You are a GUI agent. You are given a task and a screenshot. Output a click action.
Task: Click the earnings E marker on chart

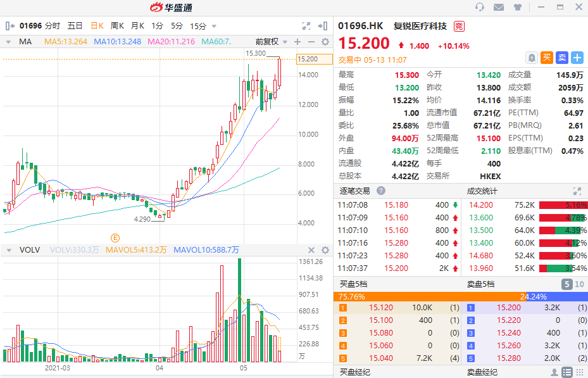(x=115, y=237)
